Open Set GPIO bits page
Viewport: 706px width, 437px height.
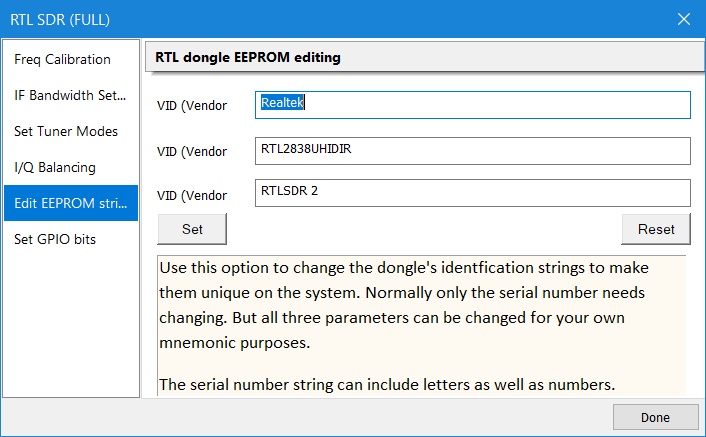point(56,239)
